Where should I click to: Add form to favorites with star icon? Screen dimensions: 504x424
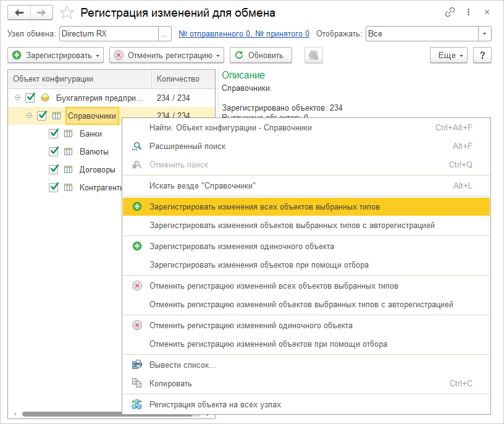(67, 13)
